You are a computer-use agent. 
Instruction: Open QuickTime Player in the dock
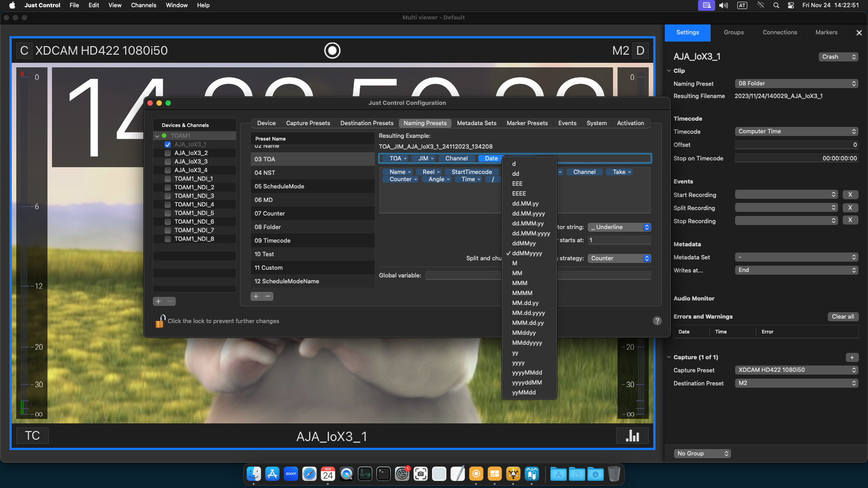point(346,474)
